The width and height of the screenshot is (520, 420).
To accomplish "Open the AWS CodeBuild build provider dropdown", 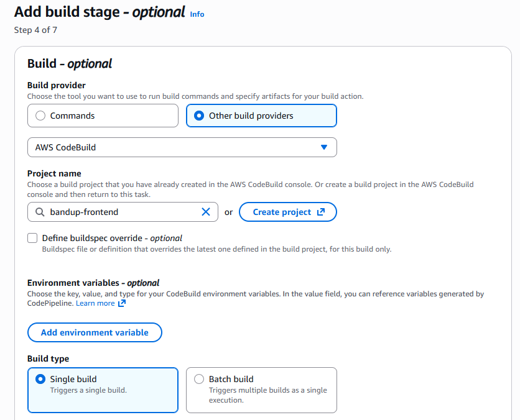I will click(182, 147).
